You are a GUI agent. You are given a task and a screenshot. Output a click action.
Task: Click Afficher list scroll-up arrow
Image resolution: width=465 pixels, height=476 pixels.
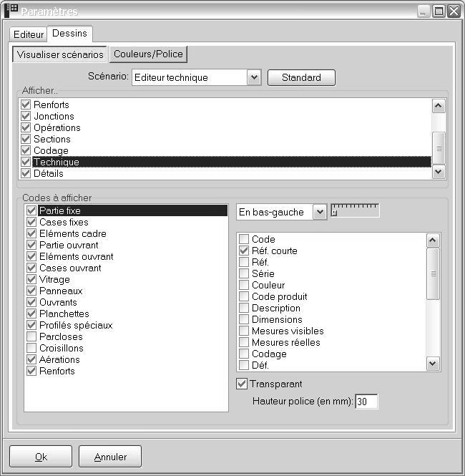coord(439,106)
